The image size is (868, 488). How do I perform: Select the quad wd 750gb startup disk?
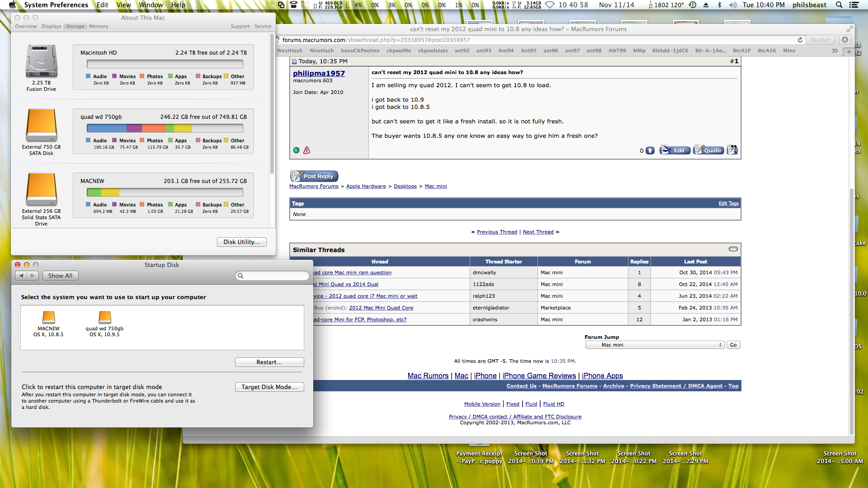104,318
